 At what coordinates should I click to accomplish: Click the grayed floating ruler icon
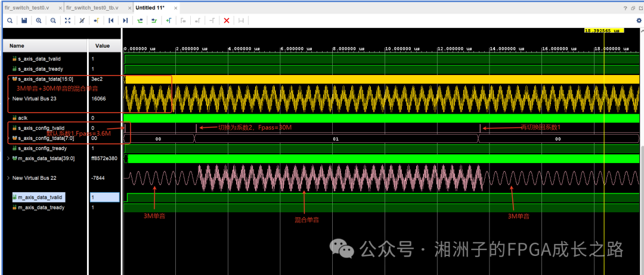[241, 20]
